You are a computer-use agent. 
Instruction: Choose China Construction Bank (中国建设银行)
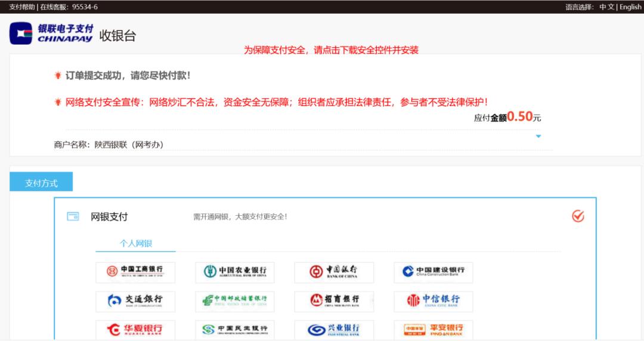click(434, 272)
